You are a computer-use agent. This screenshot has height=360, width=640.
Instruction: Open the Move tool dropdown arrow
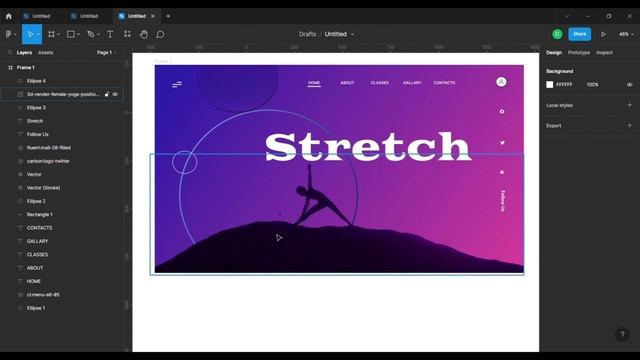[x=38, y=35]
